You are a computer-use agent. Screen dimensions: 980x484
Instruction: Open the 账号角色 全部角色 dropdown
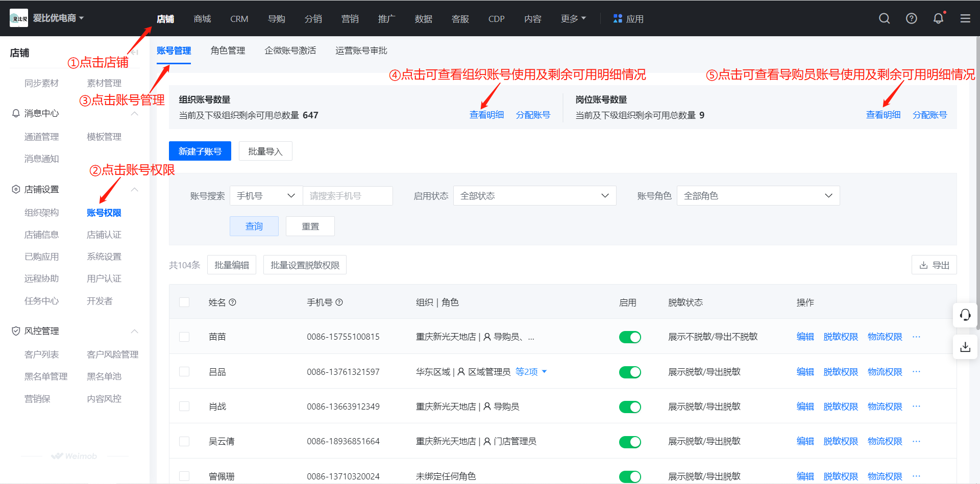coord(758,196)
